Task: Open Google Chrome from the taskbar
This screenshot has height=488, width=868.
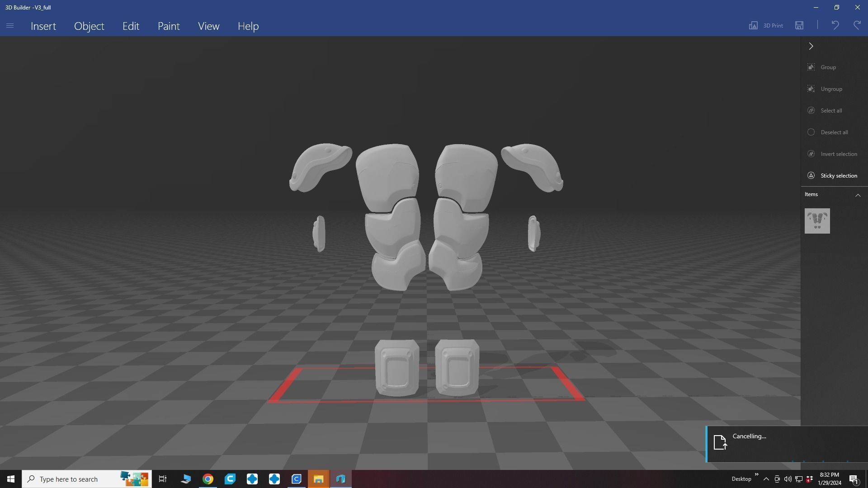Action: [x=208, y=479]
